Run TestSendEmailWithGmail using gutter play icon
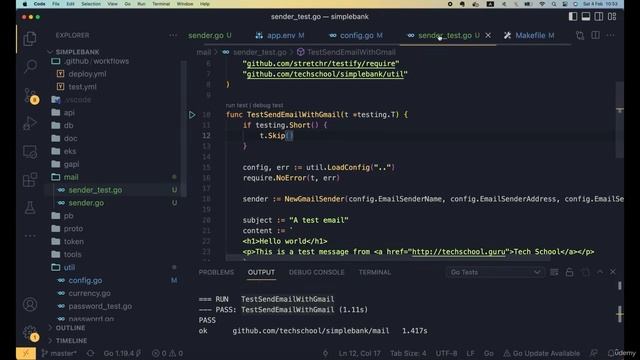The height and width of the screenshot is (360, 640). pyautogui.click(x=192, y=115)
